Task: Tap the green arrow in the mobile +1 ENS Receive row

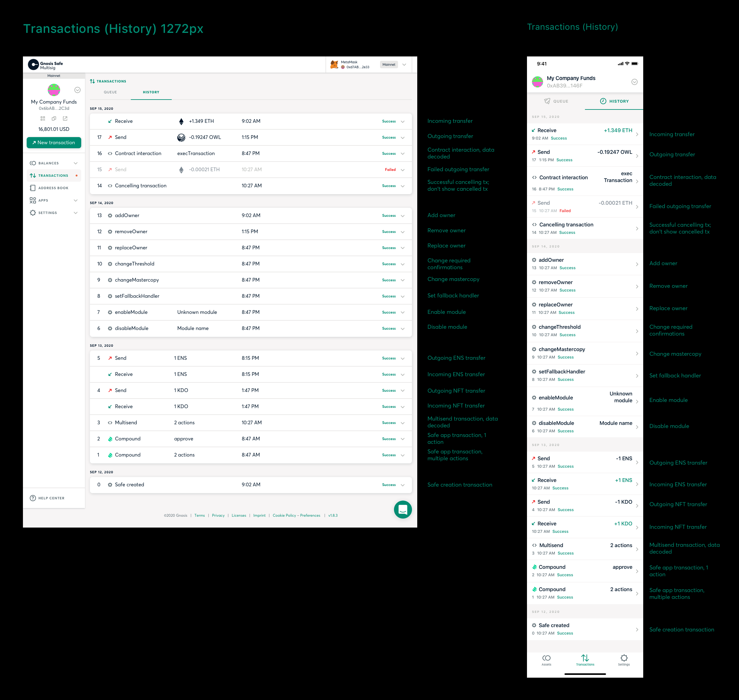Action: tap(533, 480)
